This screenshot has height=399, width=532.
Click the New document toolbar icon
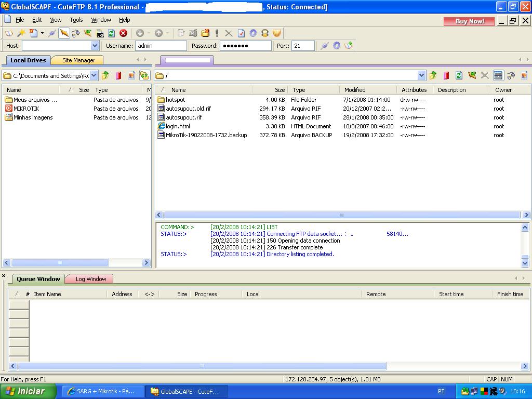tap(33, 33)
